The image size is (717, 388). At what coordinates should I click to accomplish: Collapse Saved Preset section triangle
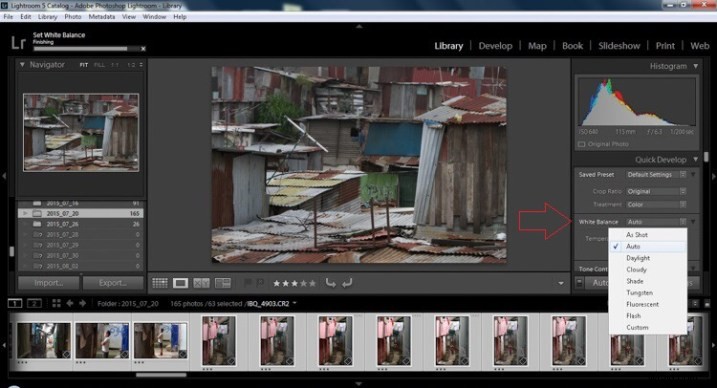[x=694, y=175]
